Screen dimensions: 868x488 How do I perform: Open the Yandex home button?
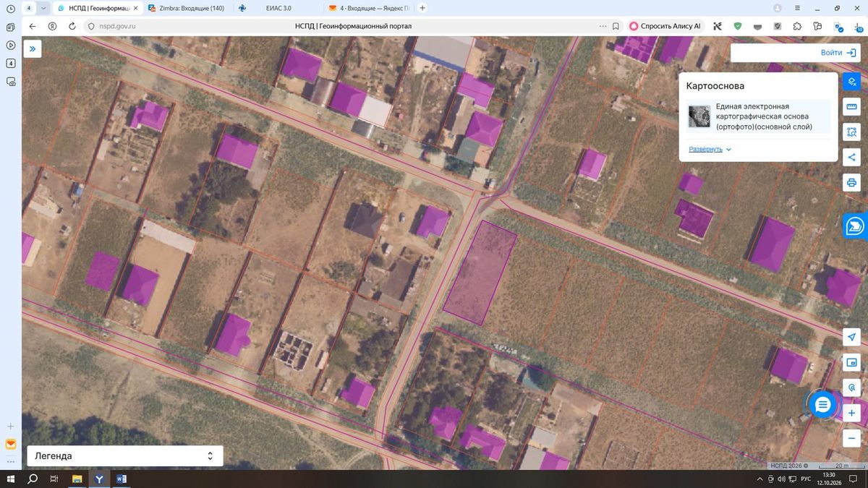tap(52, 26)
